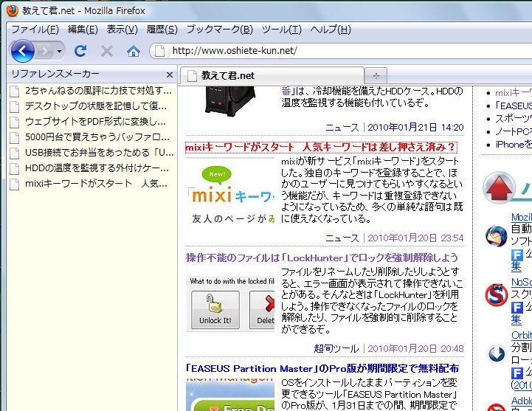Open a new tab with the plus button
This screenshot has height=411, width=532.
coord(376,76)
